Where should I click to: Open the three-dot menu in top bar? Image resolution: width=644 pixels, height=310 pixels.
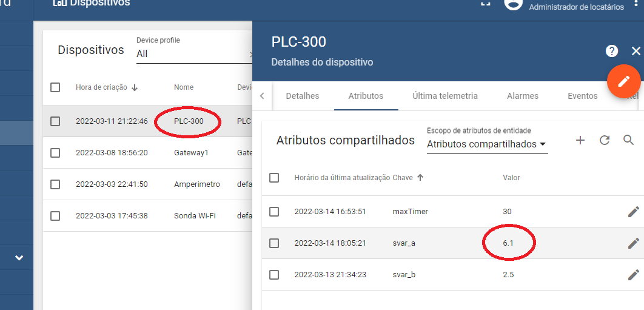[x=636, y=3]
